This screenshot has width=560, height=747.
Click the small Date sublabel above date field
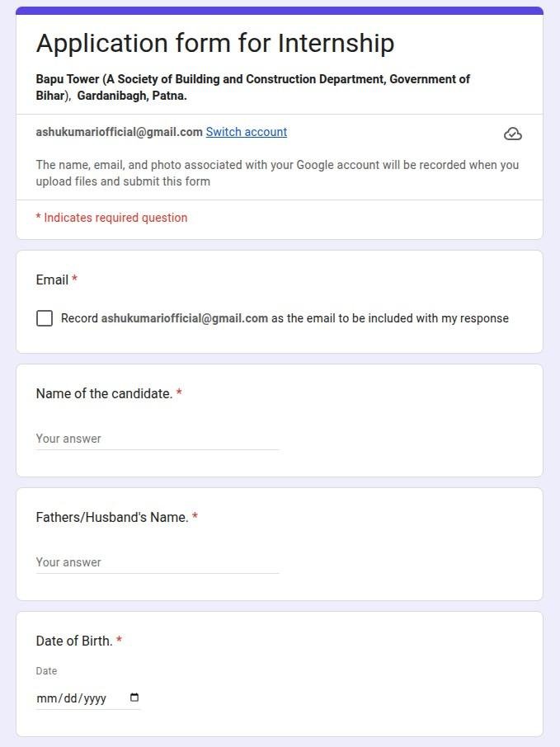pos(46,671)
